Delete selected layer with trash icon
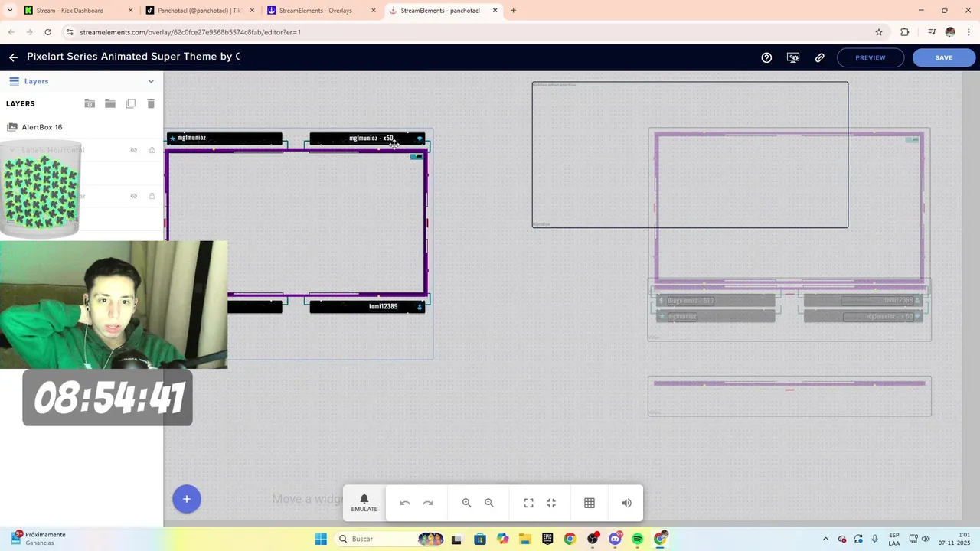Image resolution: width=980 pixels, height=551 pixels. 151,103
